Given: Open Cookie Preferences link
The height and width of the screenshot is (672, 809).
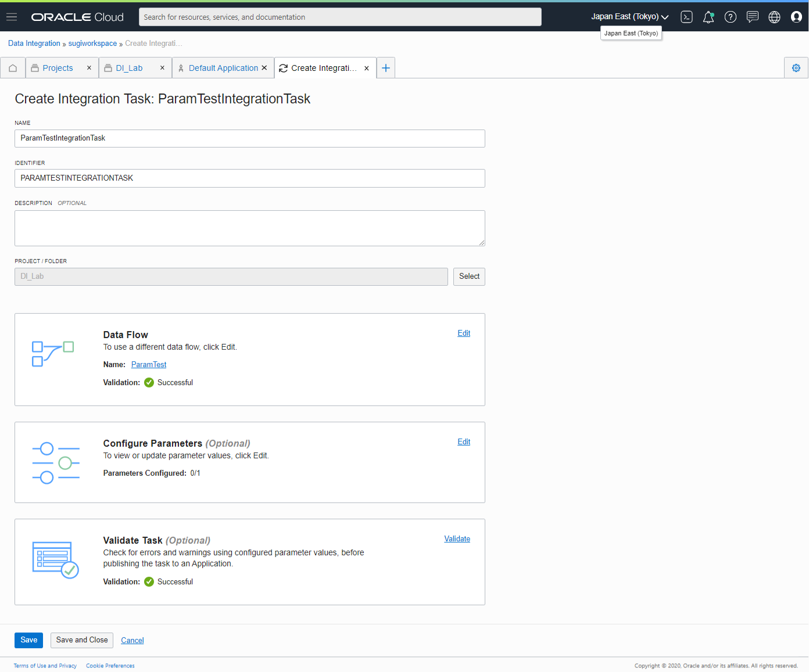Looking at the screenshot, I should point(110,666).
